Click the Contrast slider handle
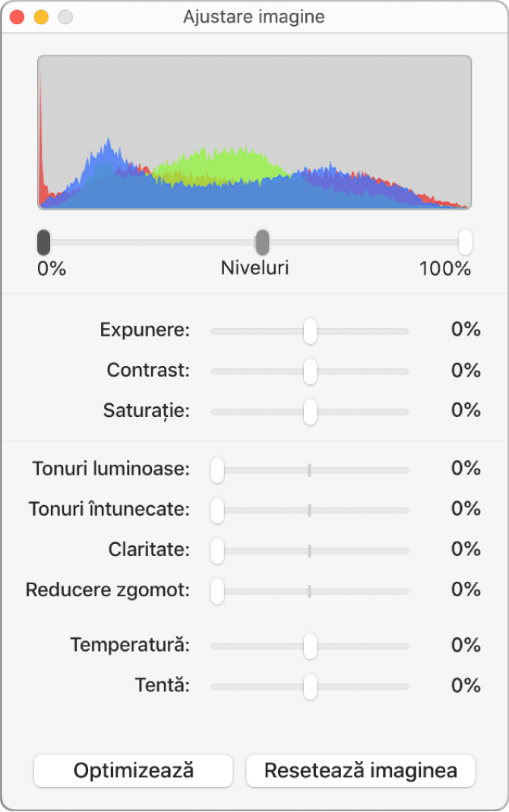 (309, 370)
